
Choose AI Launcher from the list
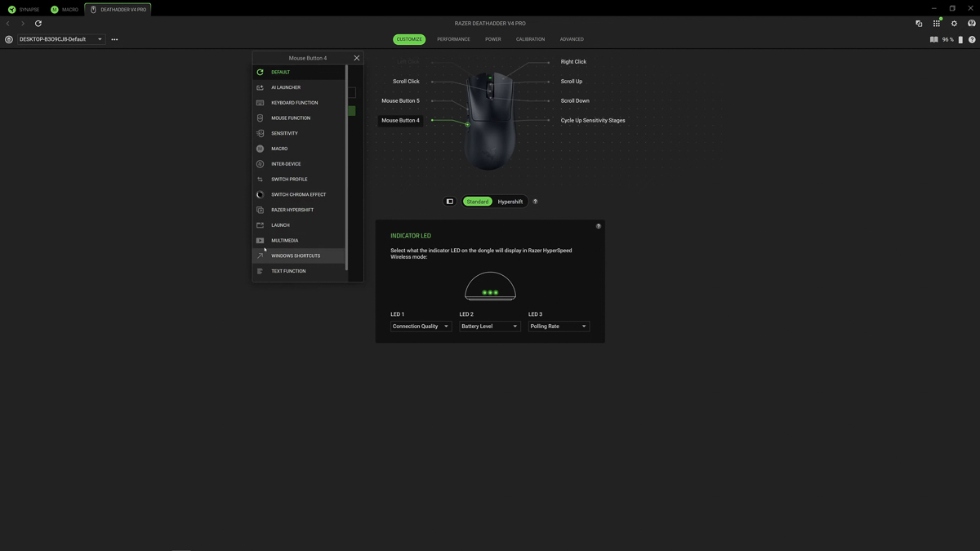299,87
